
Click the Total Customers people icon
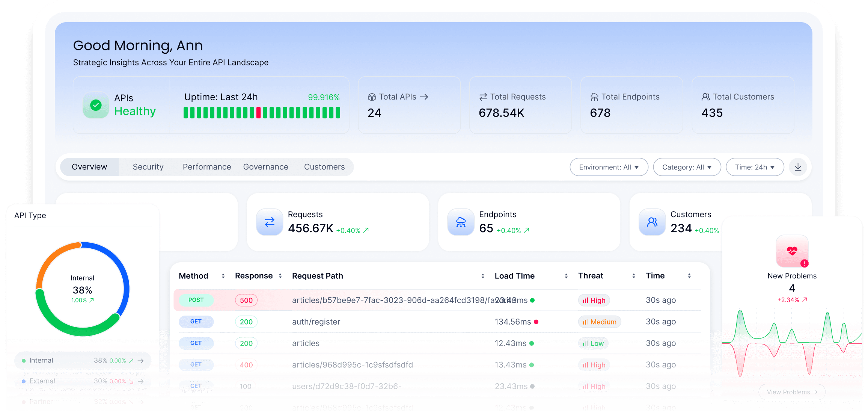pos(706,97)
